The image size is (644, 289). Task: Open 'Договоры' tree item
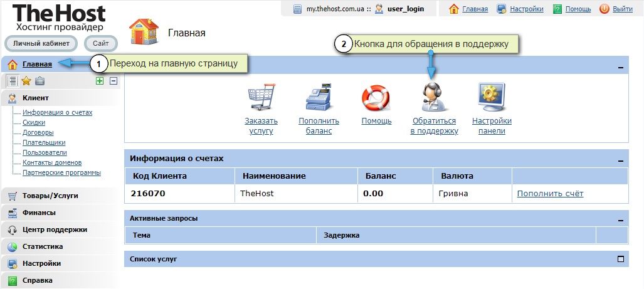38,133
